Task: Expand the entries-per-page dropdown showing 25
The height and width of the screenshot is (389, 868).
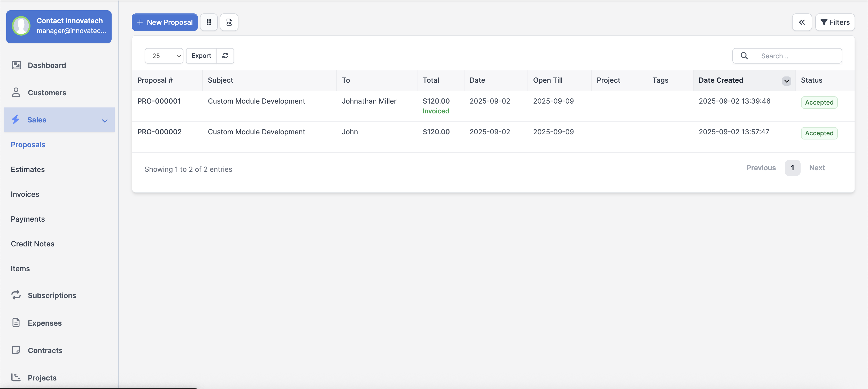Action: [x=164, y=56]
